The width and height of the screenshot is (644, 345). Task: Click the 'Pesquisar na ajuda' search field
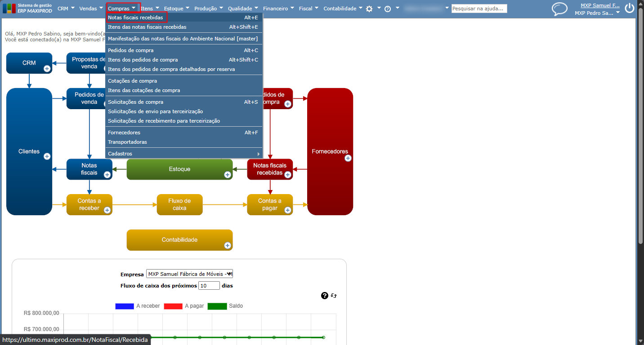coord(479,9)
